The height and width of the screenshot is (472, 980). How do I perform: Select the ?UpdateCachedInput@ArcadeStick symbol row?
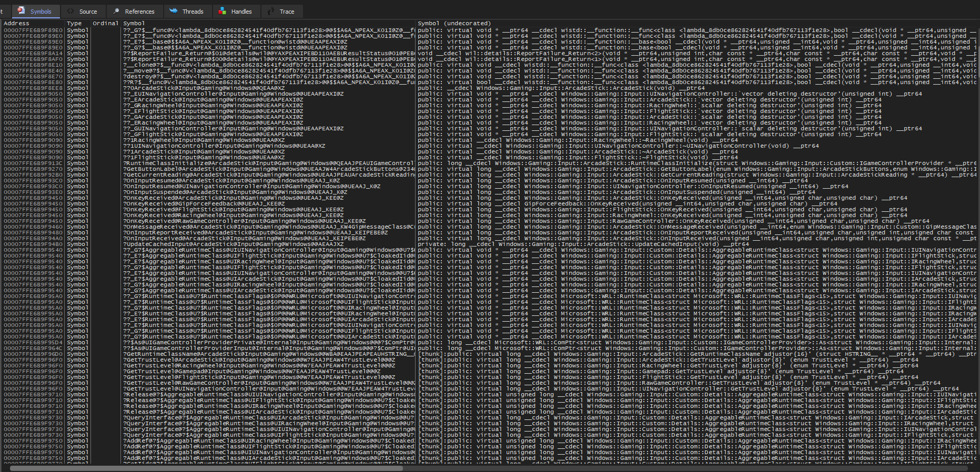(234, 244)
